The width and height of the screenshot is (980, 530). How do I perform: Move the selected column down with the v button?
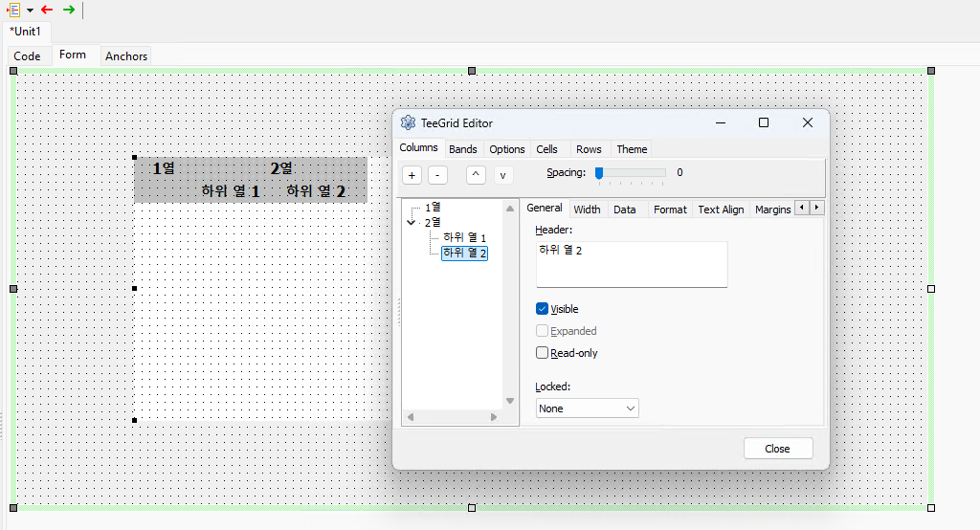click(503, 175)
